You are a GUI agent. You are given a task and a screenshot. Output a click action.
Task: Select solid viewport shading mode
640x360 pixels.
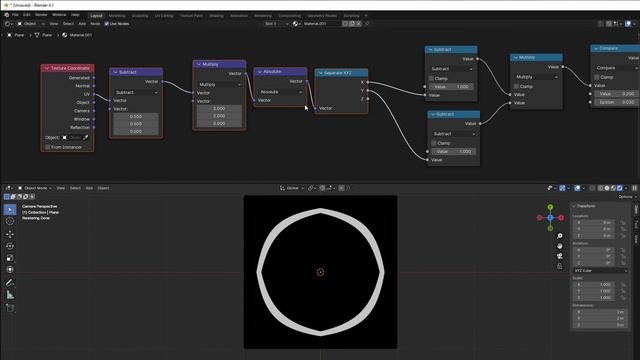pyautogui.click(x=607, y=188)
